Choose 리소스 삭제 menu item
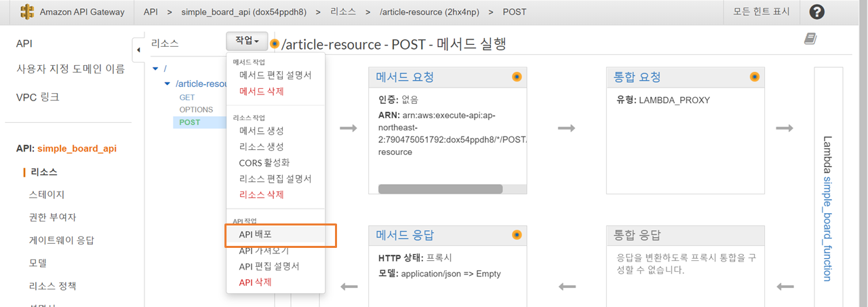This screenshot has width=868, height=307. 275,195
